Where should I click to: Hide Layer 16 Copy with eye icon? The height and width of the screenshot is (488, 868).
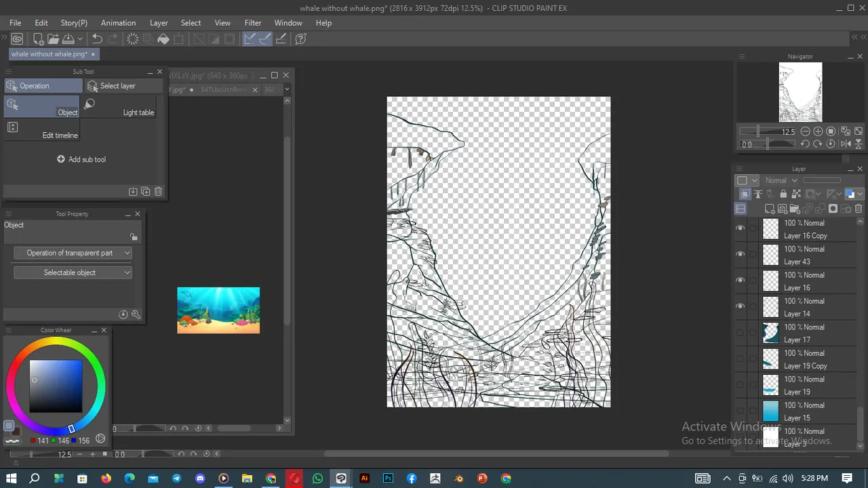740,228
